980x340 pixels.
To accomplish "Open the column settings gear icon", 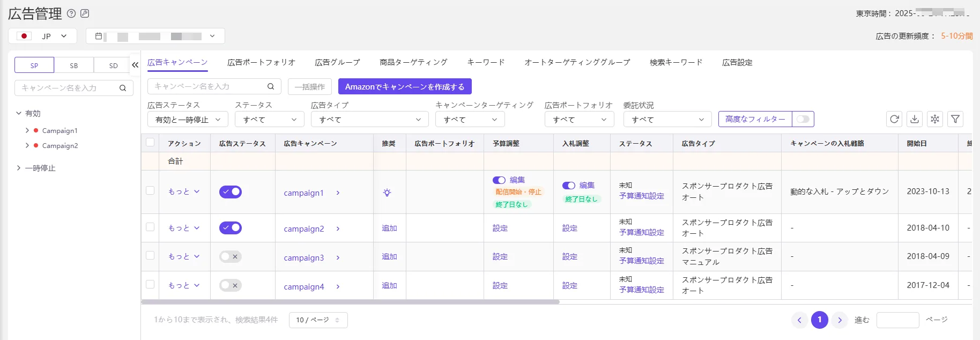I will (x=935, y=119).
